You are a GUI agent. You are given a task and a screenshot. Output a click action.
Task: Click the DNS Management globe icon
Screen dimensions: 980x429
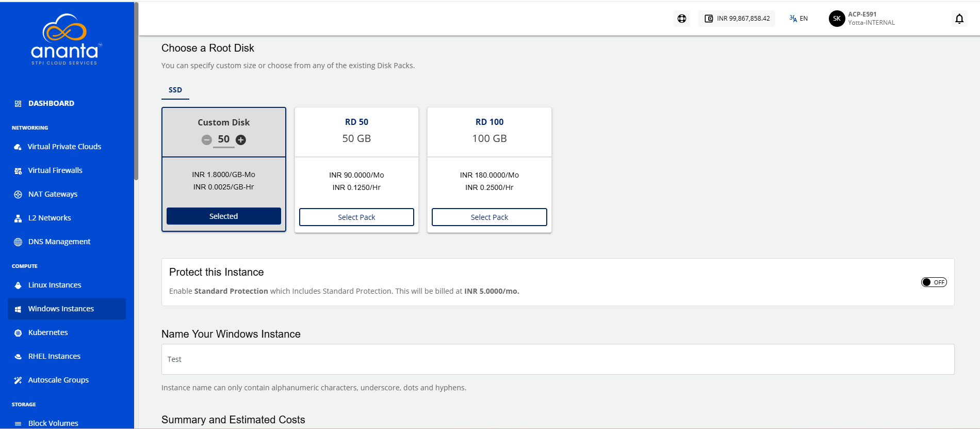click(x=18, y=242)
